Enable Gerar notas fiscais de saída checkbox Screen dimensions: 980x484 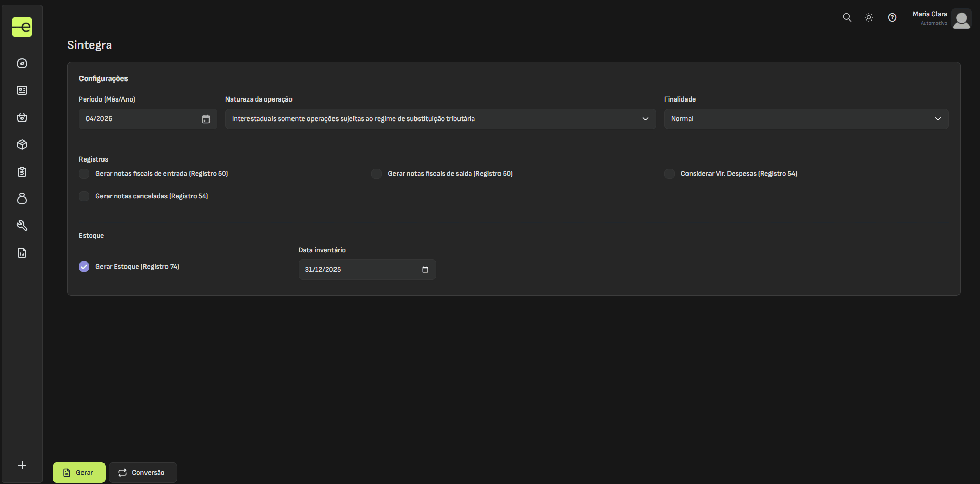click(377, 174)
